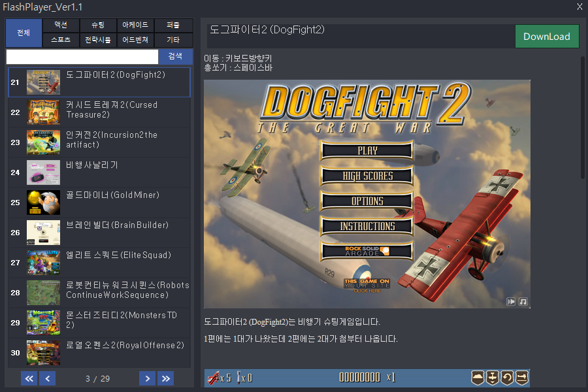Go to the first page of games
Viewport: 588px width, 392px height.
pos(29,378)
